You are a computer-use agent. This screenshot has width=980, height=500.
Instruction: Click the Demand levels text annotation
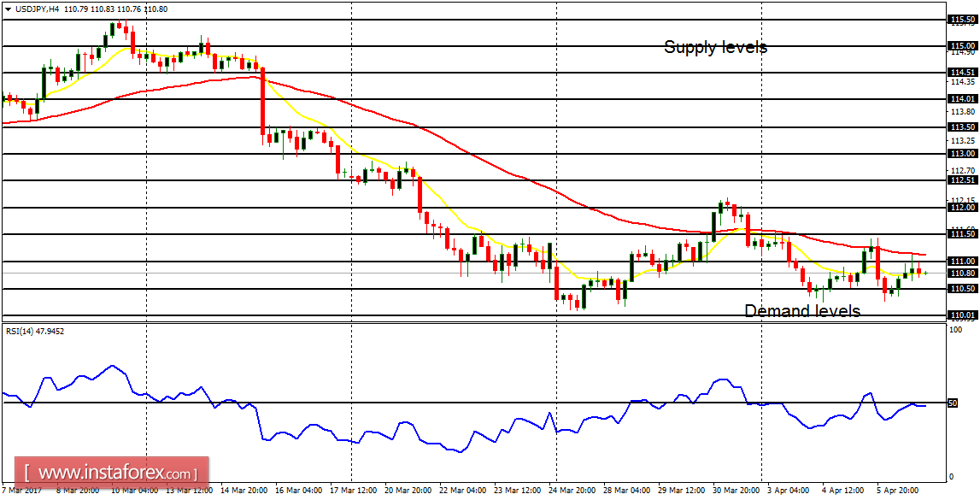801,310
